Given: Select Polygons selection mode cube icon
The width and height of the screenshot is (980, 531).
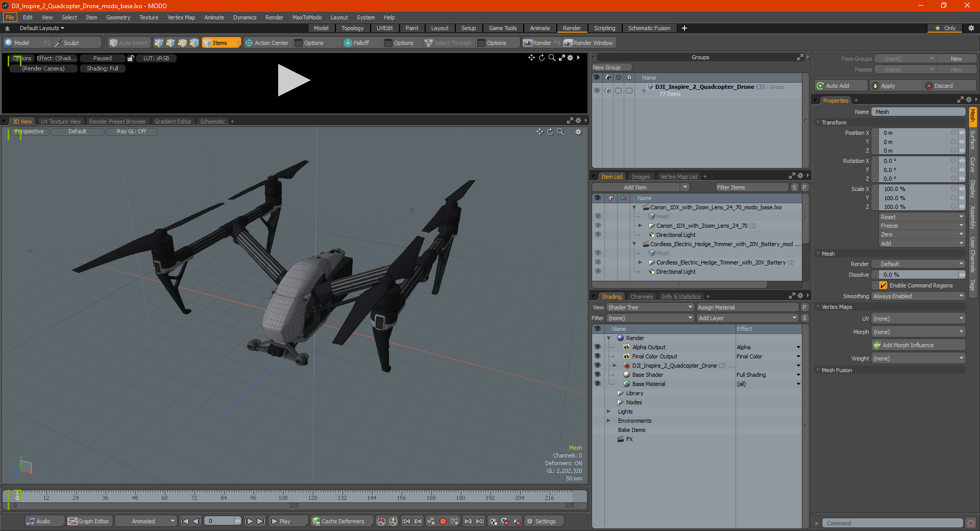Looking at the screenshot, I should [182, 43].
